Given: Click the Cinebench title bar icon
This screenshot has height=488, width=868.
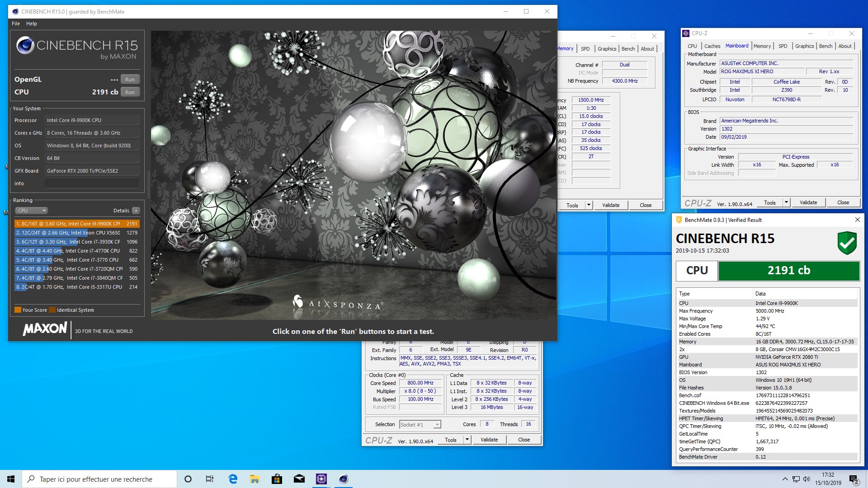Looking at the screenshot, I should point(15,12).
